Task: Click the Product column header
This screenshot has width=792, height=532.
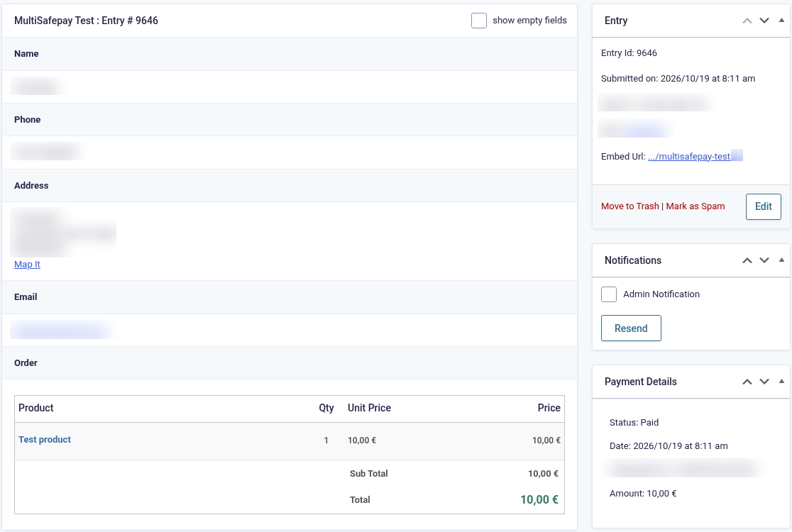Action: pos(36,408)
